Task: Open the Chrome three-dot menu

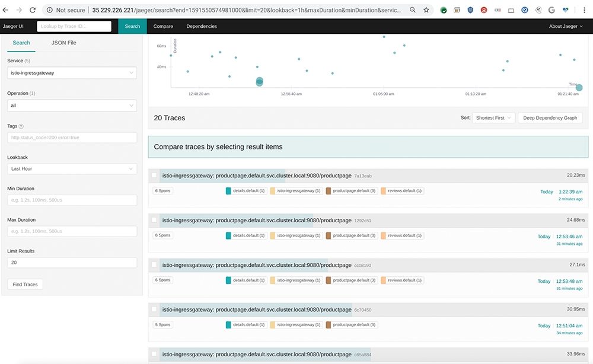Action: tap(584, 10)
